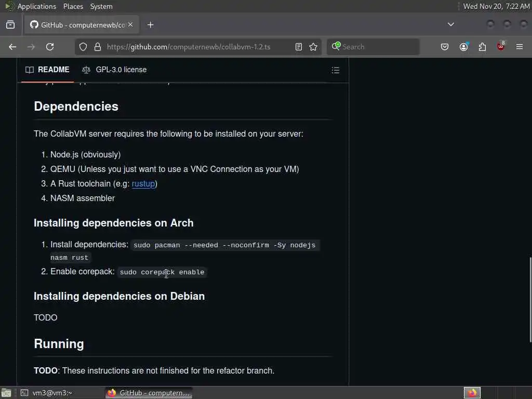Bookmark this page with star icon
Screen dimensions: 532x399
click(313, 47)
